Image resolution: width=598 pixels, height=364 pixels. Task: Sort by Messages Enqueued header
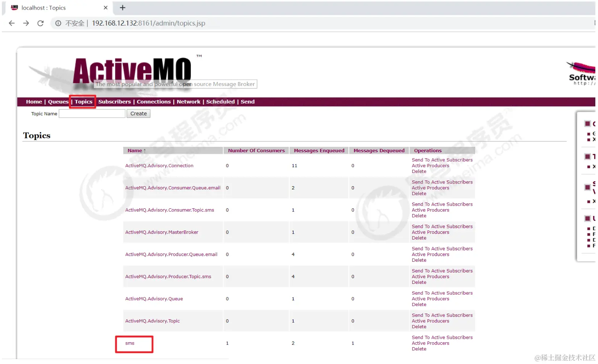tap(319, 151)
